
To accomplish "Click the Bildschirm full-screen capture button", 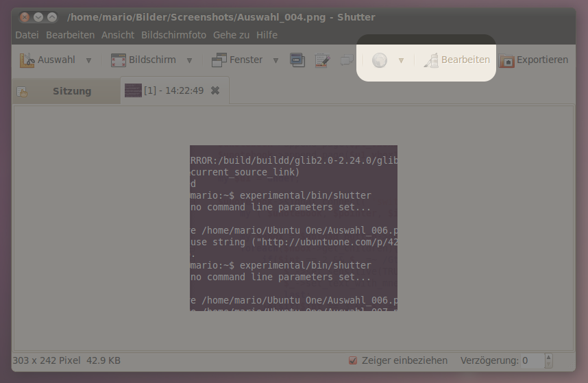I will [143, 60].
